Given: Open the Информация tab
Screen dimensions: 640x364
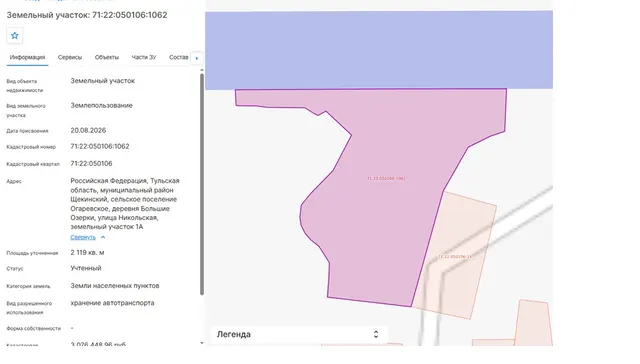Looking at the screenshot, I should point(27,58).
